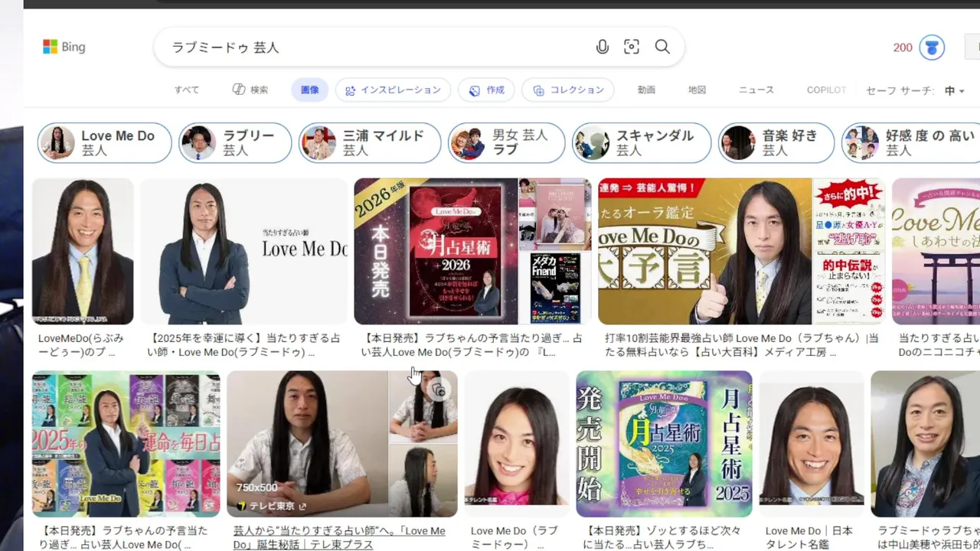Open the 作成 tab
Viewport: 980px width, 551px height.
pyautogui.click(x=486, y=90)
